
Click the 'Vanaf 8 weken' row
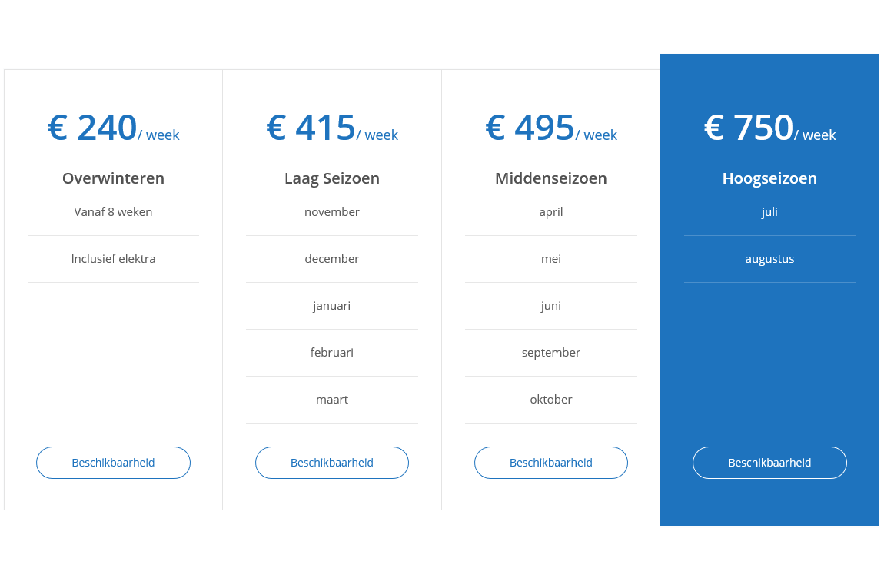pos(113,212)
